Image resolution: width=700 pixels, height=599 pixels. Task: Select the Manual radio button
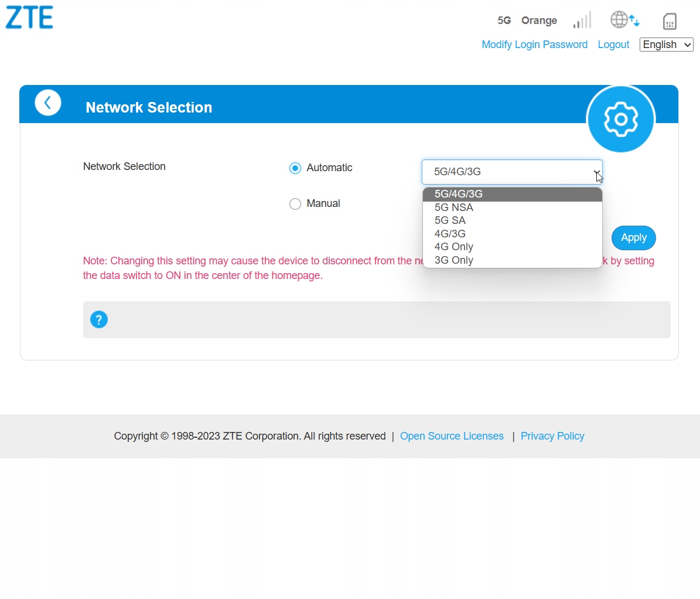coord(295,204)
